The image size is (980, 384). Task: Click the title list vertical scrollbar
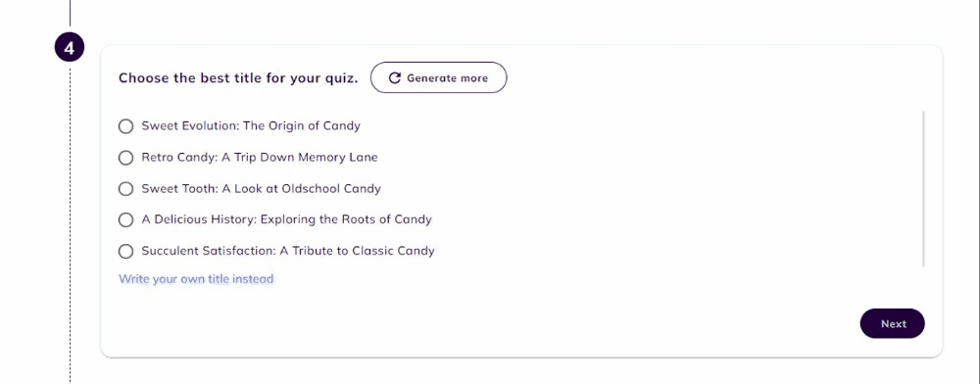[x=924, y=188]
